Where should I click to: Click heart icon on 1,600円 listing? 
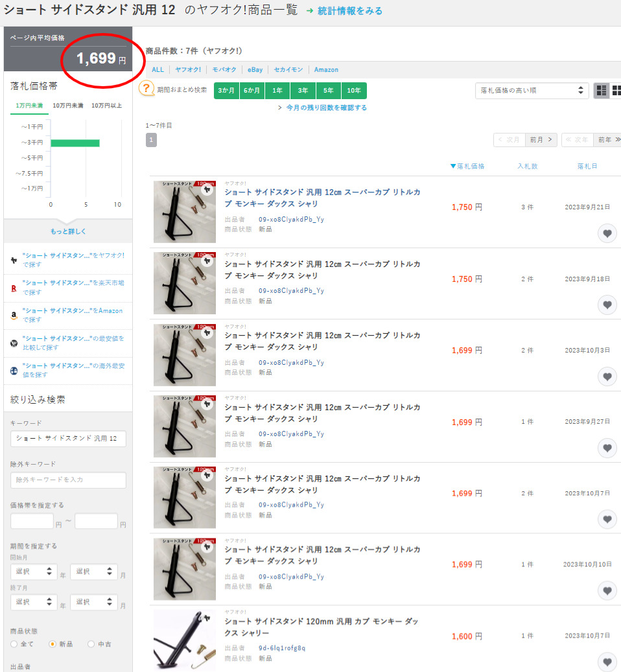607,662
